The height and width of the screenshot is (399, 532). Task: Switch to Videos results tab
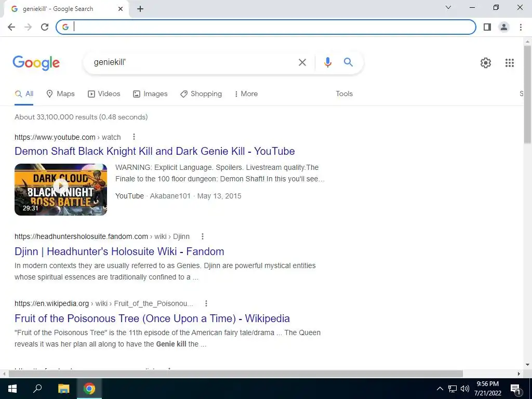104,94
